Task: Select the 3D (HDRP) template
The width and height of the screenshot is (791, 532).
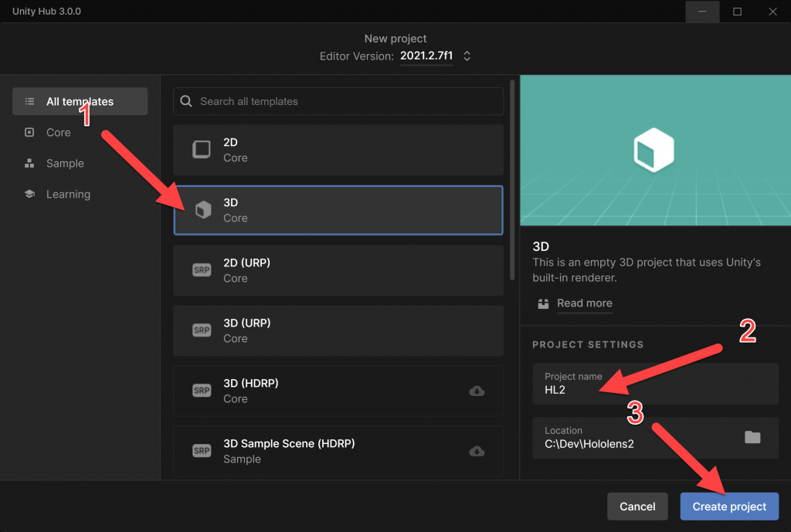Action: tap(338, 391)
